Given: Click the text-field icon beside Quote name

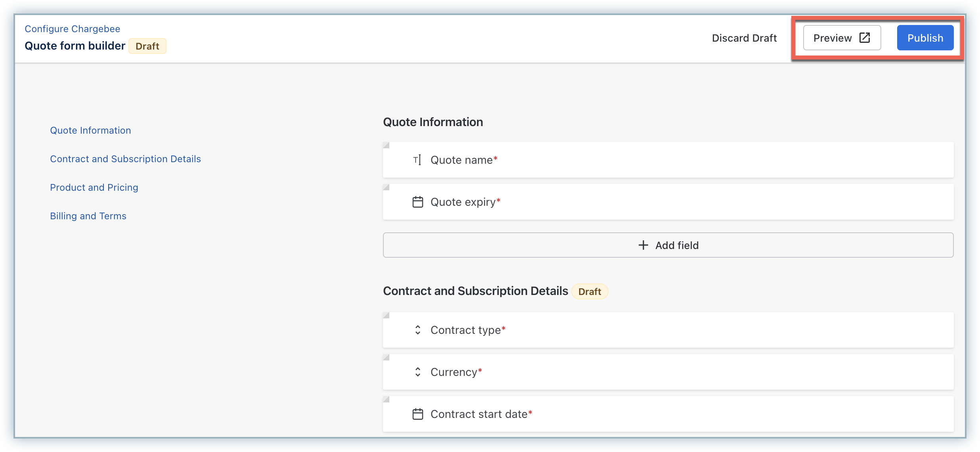Looking at the screenshot, I should click(417, 160).
